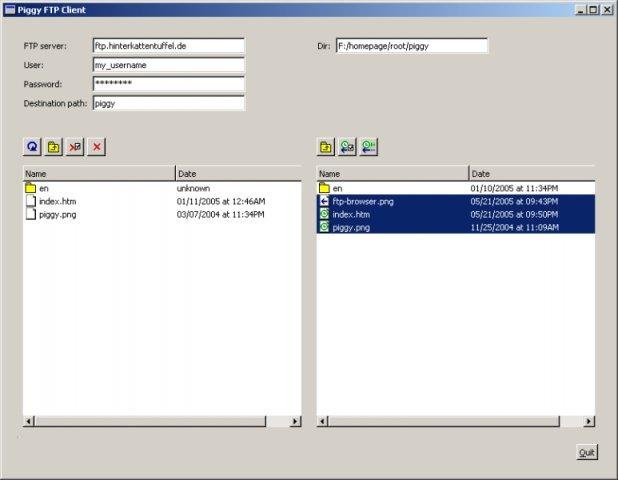Click green clock icon beside local piggy.png
The width and height of the screenshot is (618, 480).
tap(324, 227)
